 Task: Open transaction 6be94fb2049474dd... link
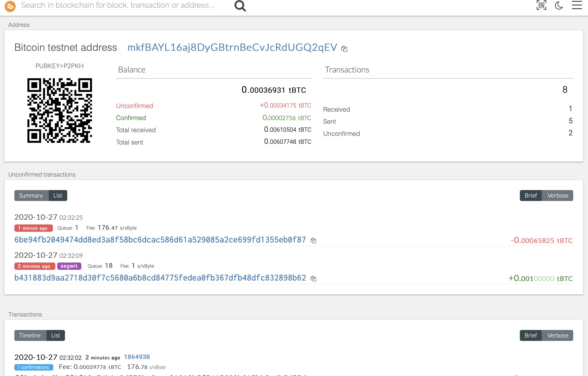(160, 240)
